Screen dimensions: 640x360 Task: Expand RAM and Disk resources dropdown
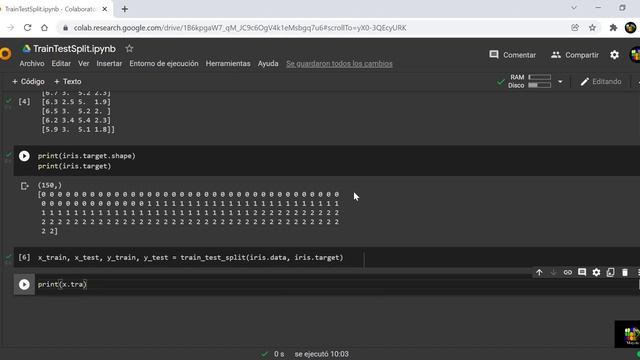point(560,82)
